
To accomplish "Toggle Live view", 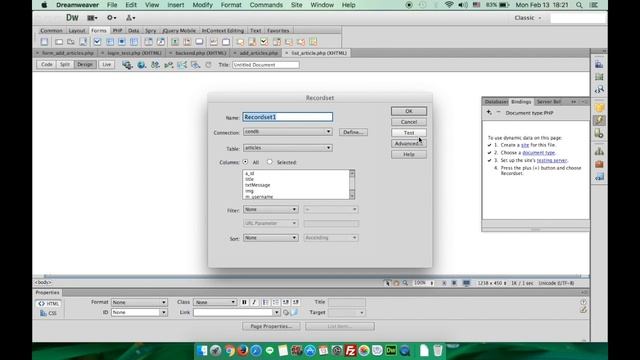I will pos(107,64).
